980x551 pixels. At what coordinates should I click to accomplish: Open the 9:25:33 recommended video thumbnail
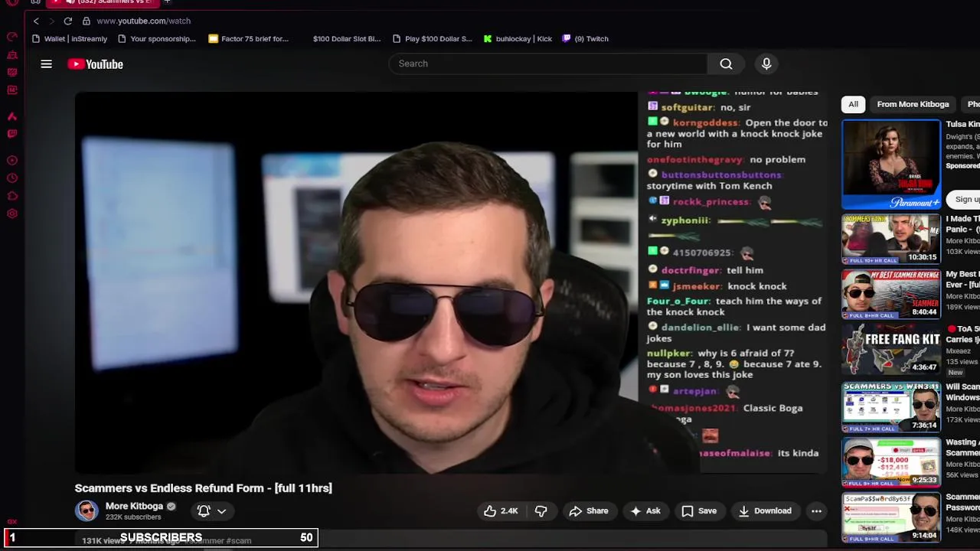(891, 462)
